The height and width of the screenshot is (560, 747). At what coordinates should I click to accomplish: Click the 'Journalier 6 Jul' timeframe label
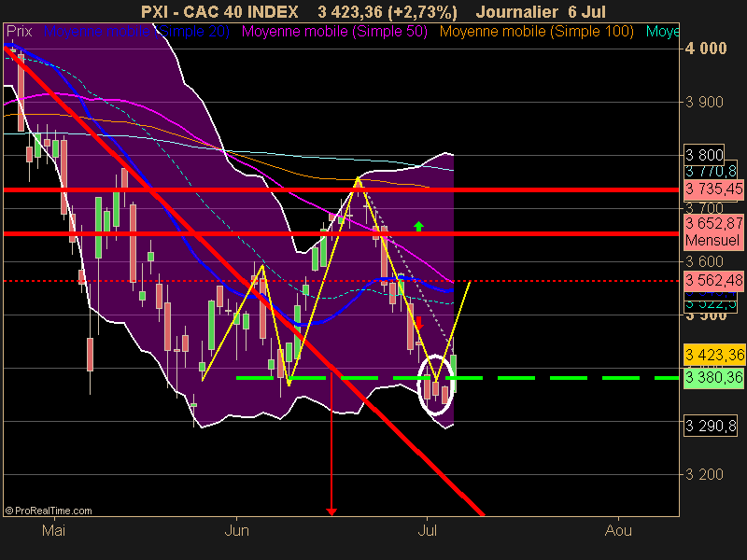pos(541,11)
